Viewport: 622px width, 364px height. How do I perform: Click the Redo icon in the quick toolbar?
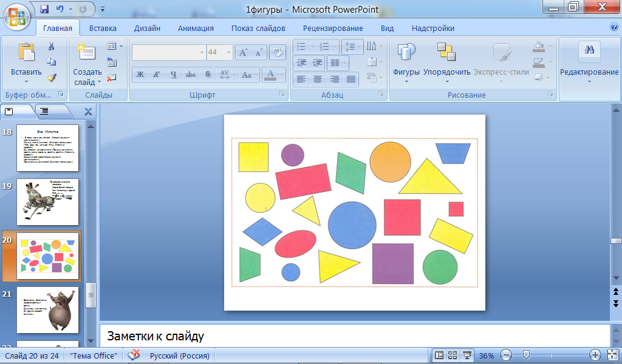coord(83,8)
